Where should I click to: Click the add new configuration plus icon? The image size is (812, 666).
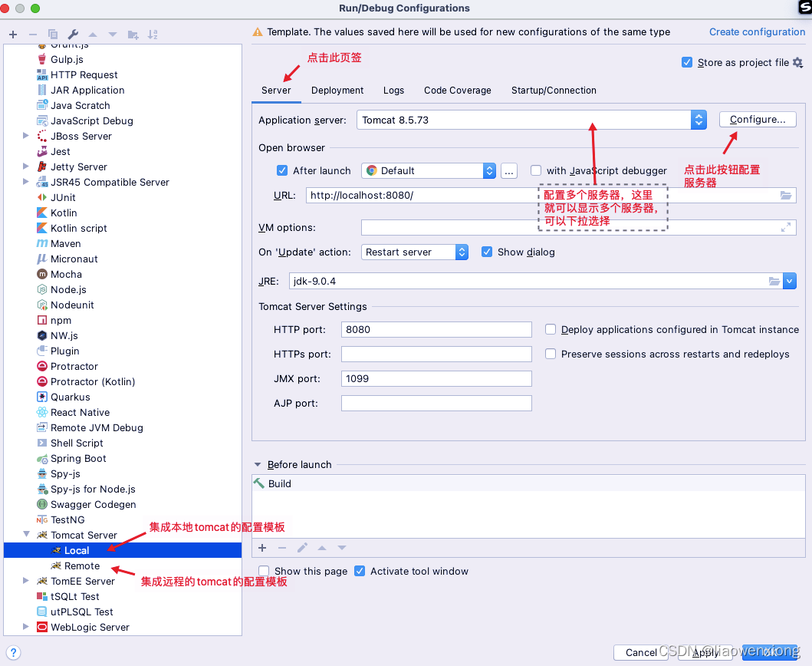[14, 35]
